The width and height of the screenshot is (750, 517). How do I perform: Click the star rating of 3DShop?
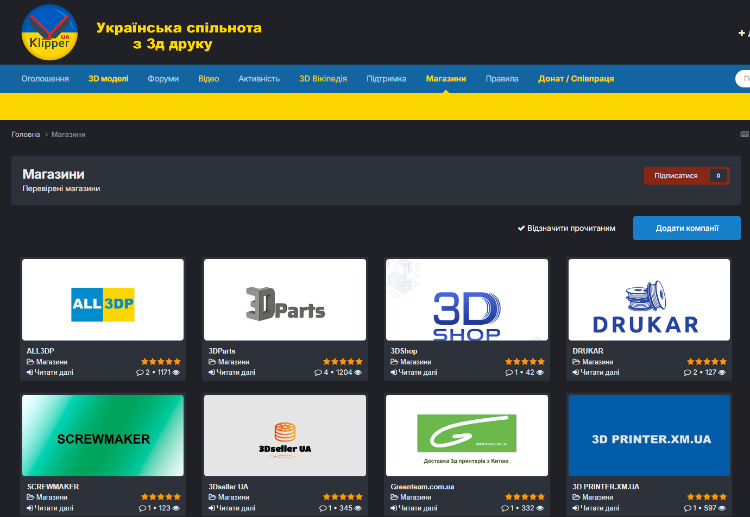point(525,362)
